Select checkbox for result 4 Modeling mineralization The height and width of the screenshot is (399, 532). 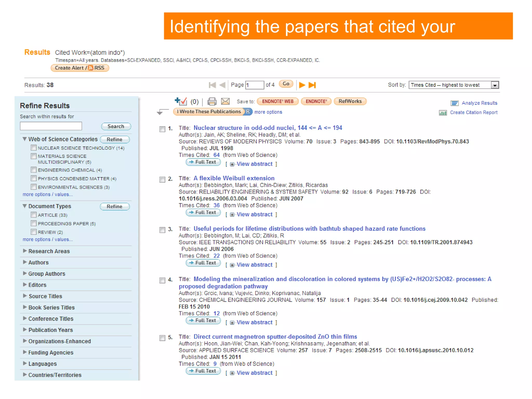(x=162, y=280)
